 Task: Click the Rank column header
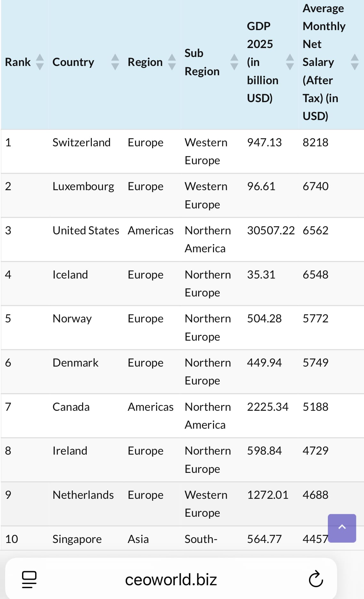click(x=18, y=62)
